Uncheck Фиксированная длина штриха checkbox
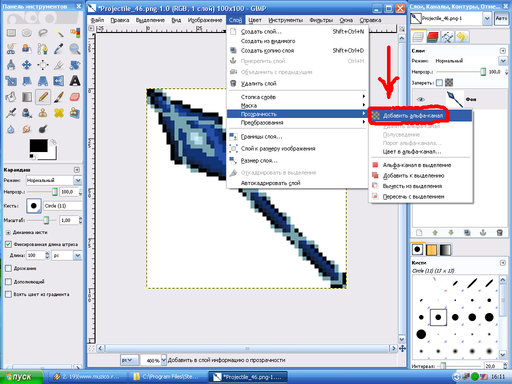Viewport: 512px width, 384px height. point(8,244)
